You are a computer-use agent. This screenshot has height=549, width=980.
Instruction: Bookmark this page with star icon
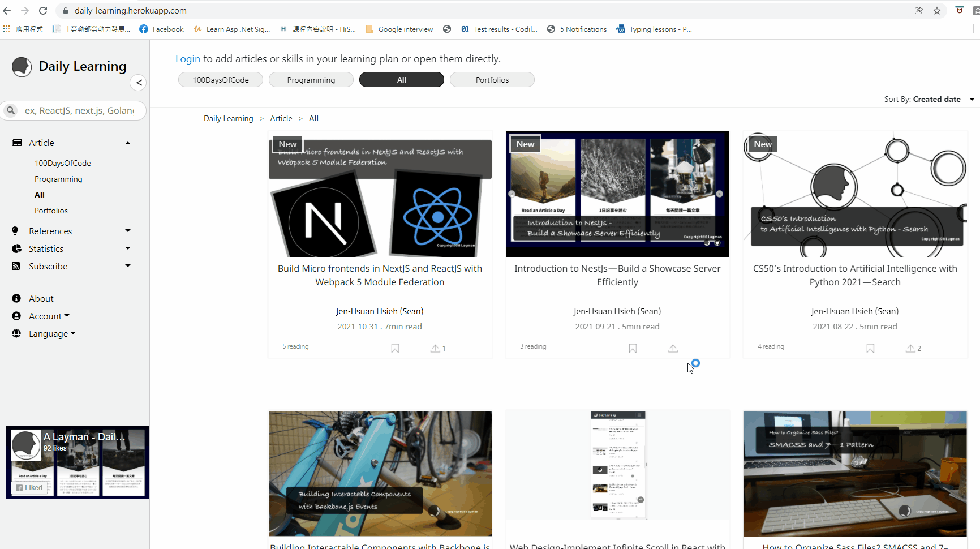(937, 11)
